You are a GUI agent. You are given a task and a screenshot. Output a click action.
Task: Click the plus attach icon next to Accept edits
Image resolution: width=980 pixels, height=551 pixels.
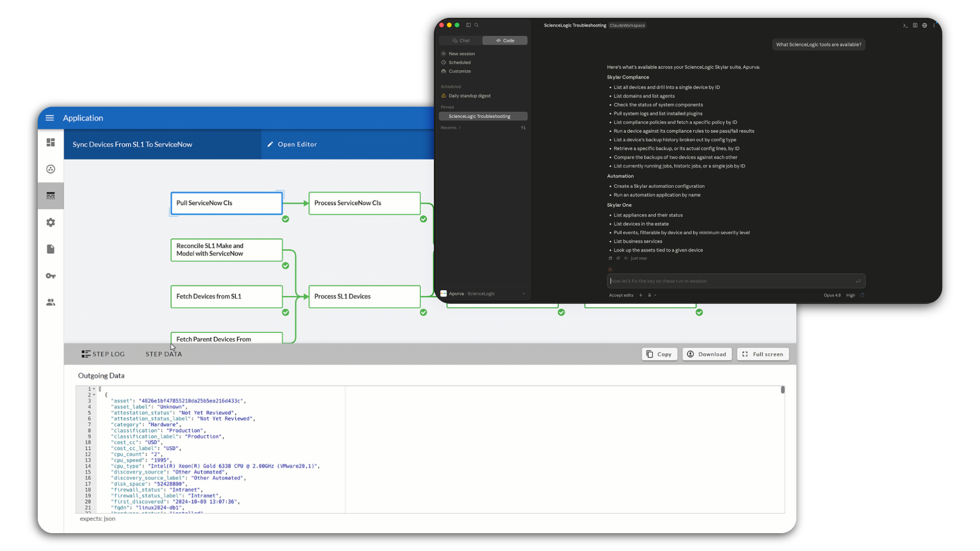pos(641,295)
